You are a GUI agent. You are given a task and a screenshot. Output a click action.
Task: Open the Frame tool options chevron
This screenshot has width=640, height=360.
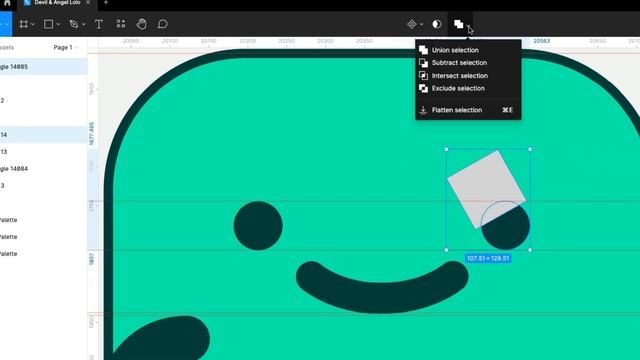(x=33, y=24)
